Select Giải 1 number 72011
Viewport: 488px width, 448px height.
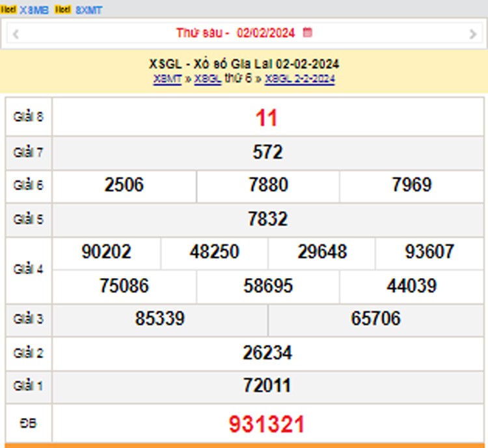267,385
